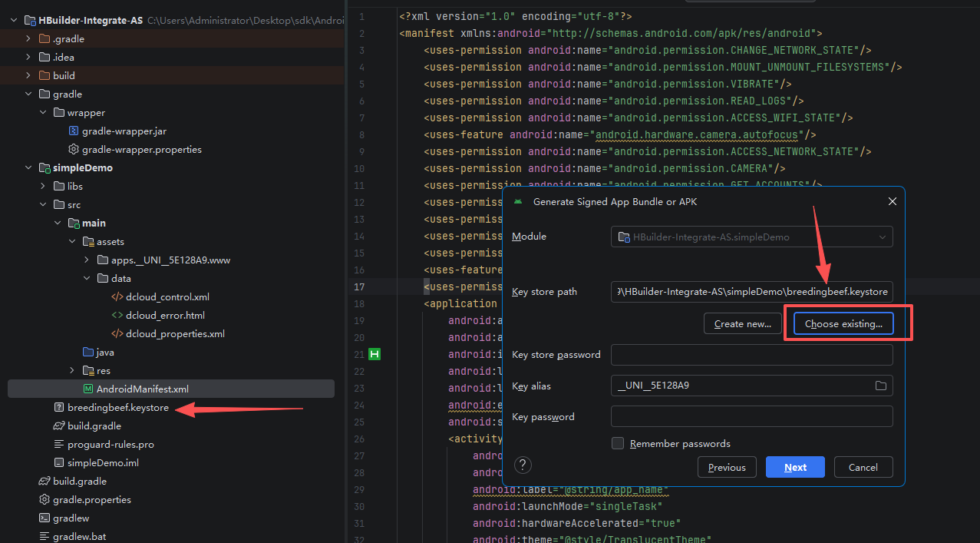Click the assets folder icon
Viewport: 980px width, 543px height.
(x=88, y=241)
